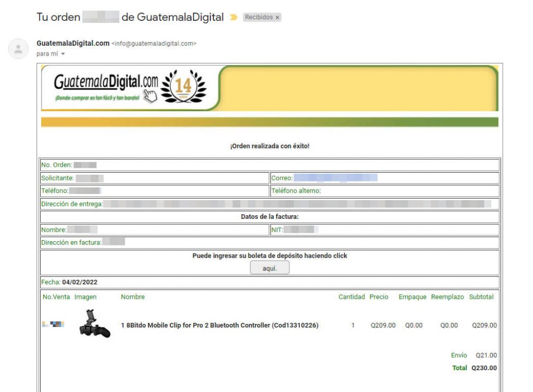The image size is (533, 392).
Task: Click the Total Q230.00 amount
Action: click(x=484, y=368)
